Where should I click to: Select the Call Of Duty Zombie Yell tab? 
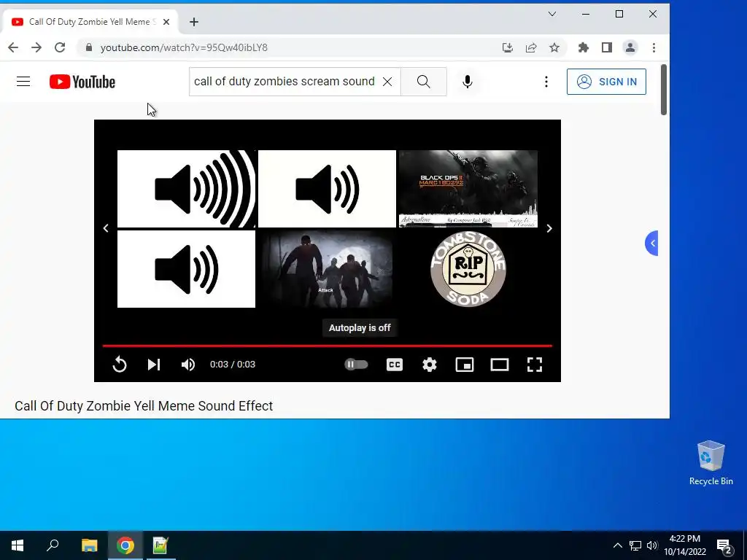(90, 22)
